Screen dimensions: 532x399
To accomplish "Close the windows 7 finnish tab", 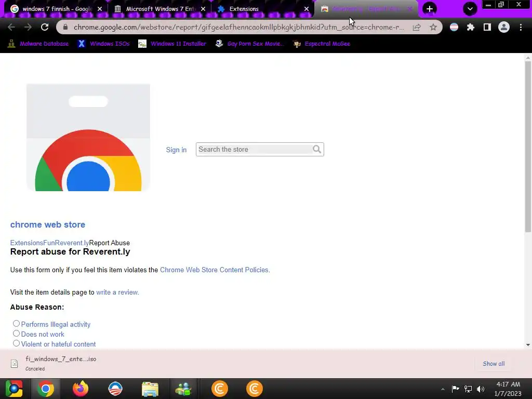I will 100,9.
